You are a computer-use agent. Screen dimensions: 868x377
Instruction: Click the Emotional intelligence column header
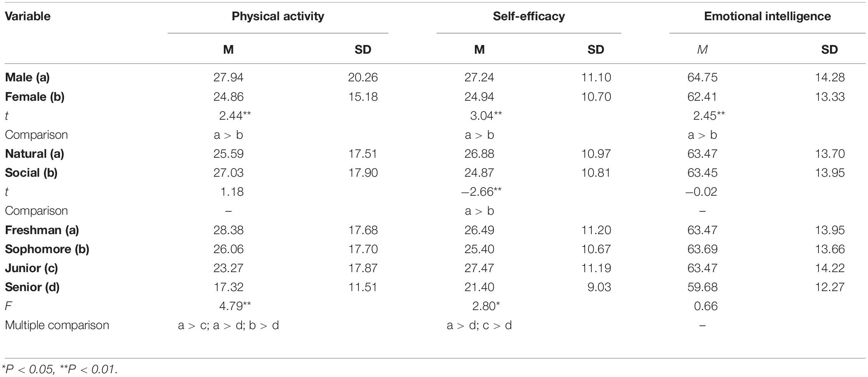767,17
